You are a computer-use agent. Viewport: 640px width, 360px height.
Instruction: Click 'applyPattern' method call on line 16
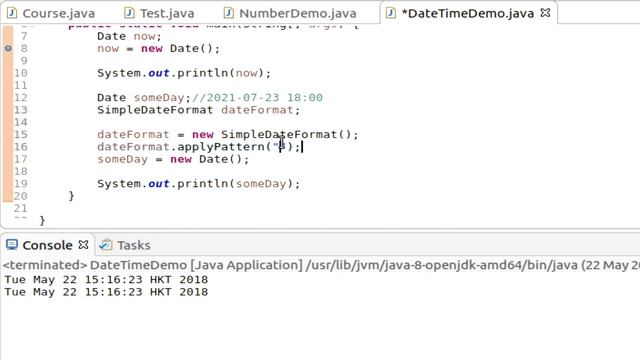point(221,147)
